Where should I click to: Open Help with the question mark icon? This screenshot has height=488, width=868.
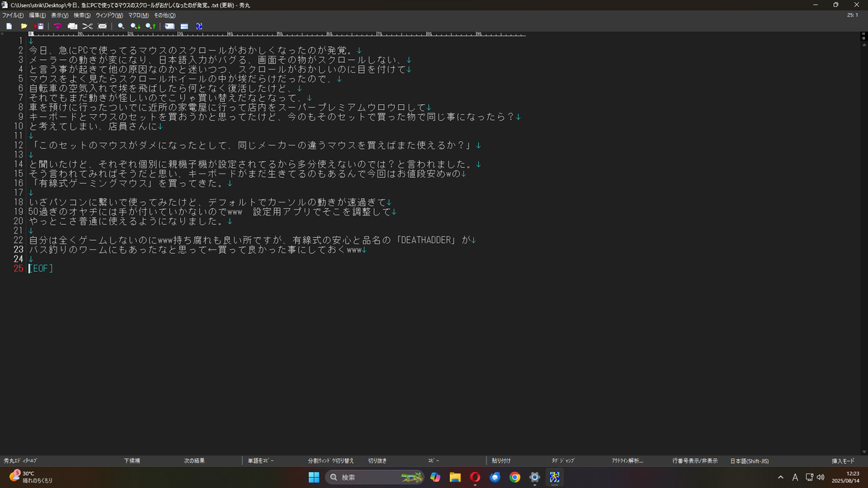(x=199, y=26)
